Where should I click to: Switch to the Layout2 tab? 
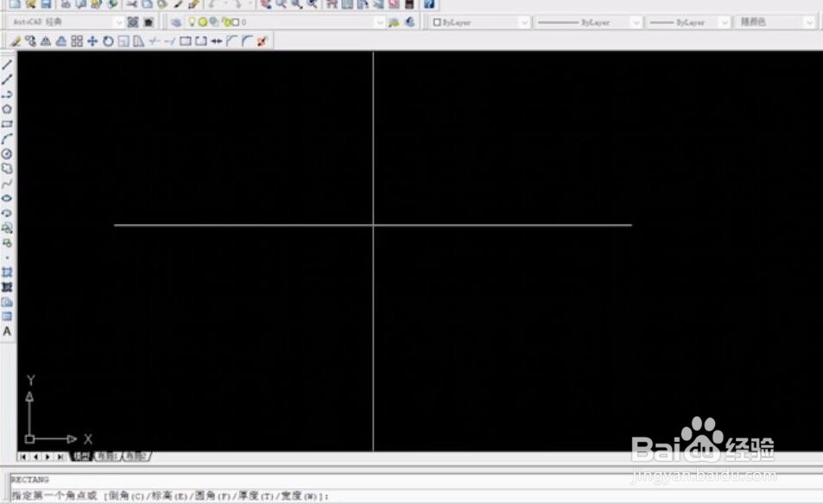pos(136,457)
